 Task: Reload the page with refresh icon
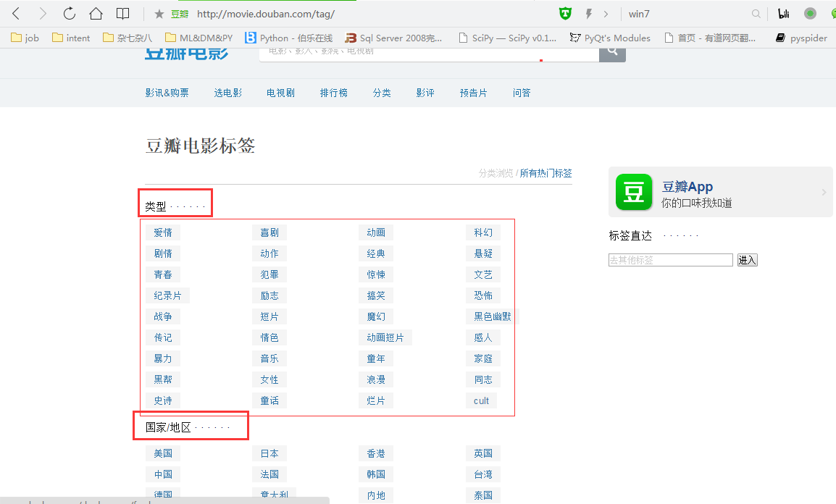coord(70,13)
